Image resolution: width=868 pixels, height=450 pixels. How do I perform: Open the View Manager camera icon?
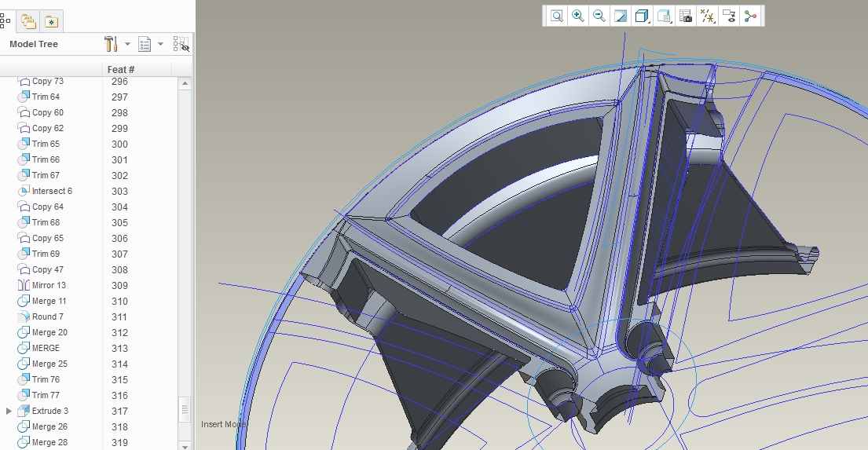[x=685, y=16]
